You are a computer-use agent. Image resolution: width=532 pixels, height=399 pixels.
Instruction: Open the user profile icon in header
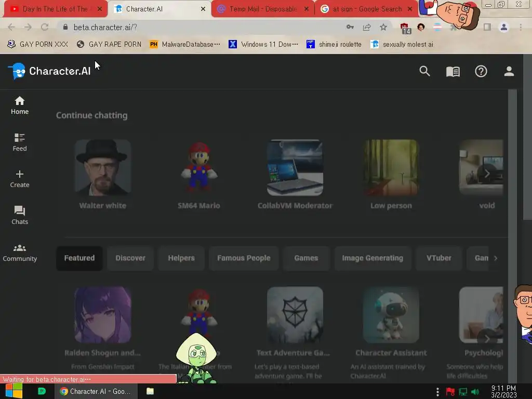[x=509, y=71]
